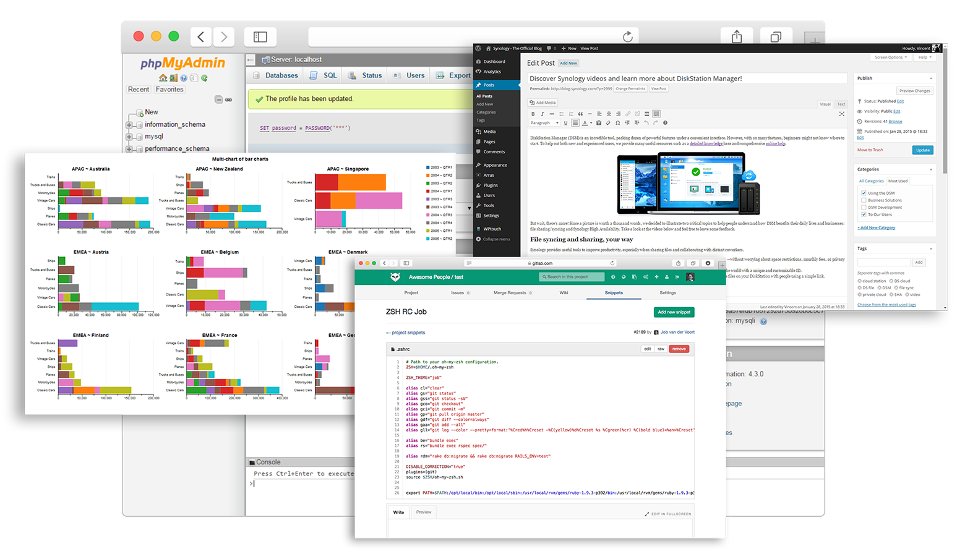This screenshot has height=560, width=965.
Task: Uncheck the Using the DSM category
Action: click(864, 193)
